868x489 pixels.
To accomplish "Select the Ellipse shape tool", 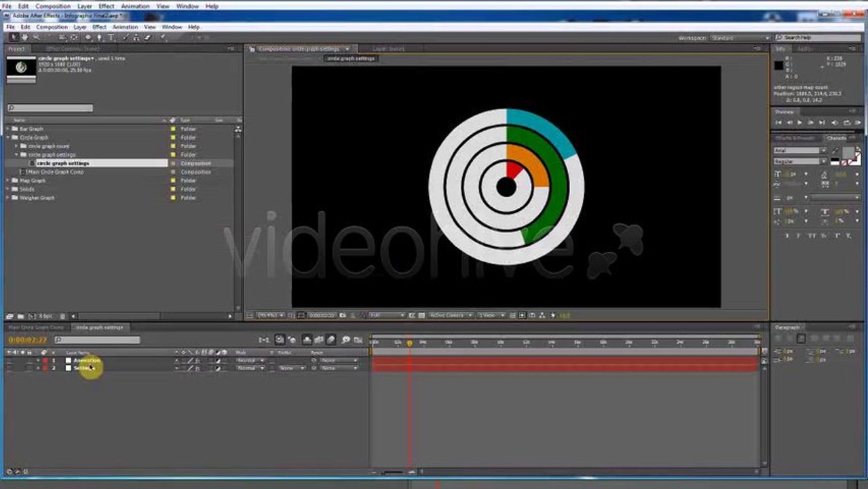I will 88,37.
